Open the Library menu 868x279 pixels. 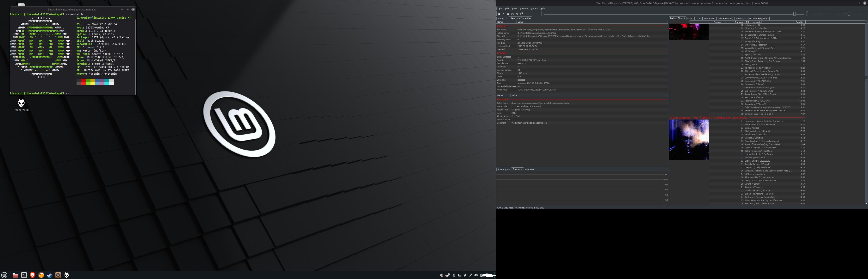pyautogui.click(x=534, y=9)
